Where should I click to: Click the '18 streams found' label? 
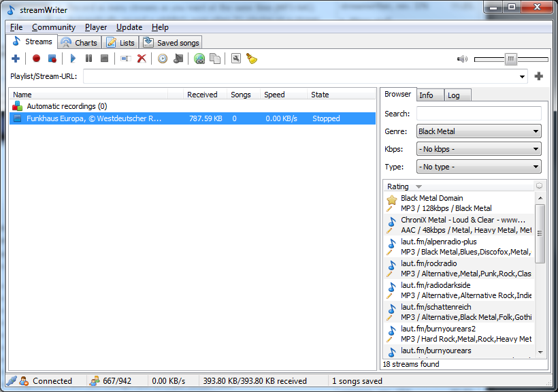pyautogui.click(x=411, y=364)
